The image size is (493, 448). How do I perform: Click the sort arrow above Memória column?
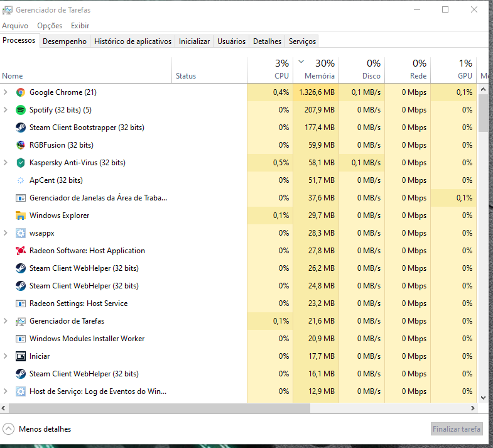(x=301, y=62)
